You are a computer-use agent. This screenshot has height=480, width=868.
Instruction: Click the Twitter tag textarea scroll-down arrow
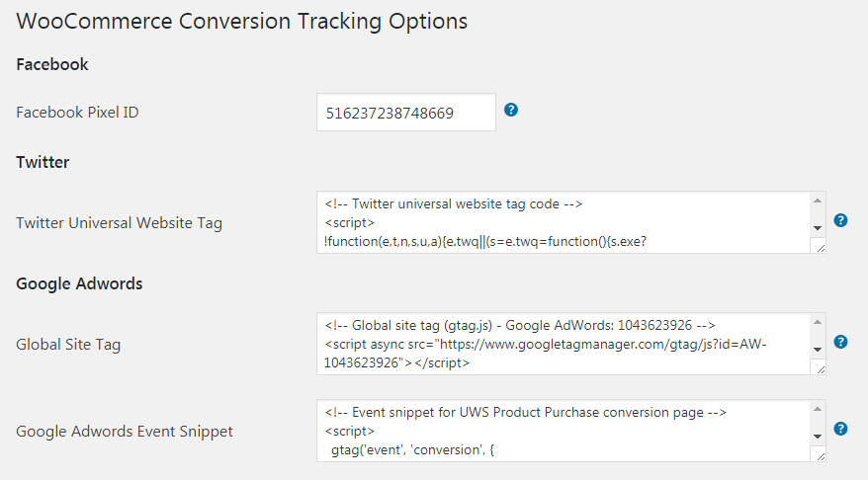[x=818, y=228]
